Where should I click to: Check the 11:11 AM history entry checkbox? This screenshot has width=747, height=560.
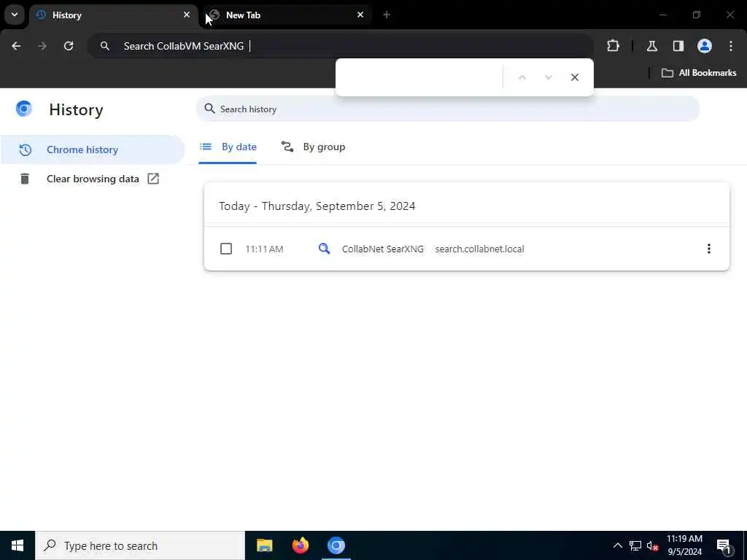click(x=226, y=249)
